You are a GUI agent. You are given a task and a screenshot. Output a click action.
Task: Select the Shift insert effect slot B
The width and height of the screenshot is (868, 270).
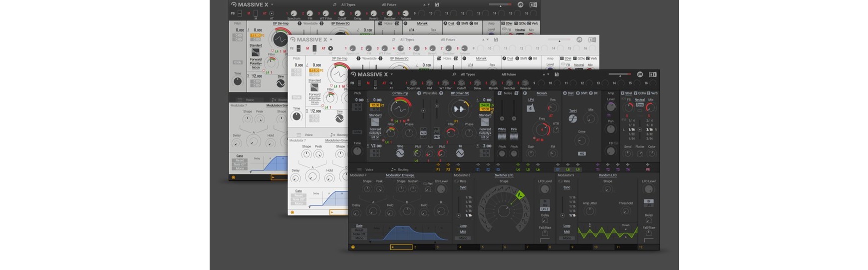[581, 93]
